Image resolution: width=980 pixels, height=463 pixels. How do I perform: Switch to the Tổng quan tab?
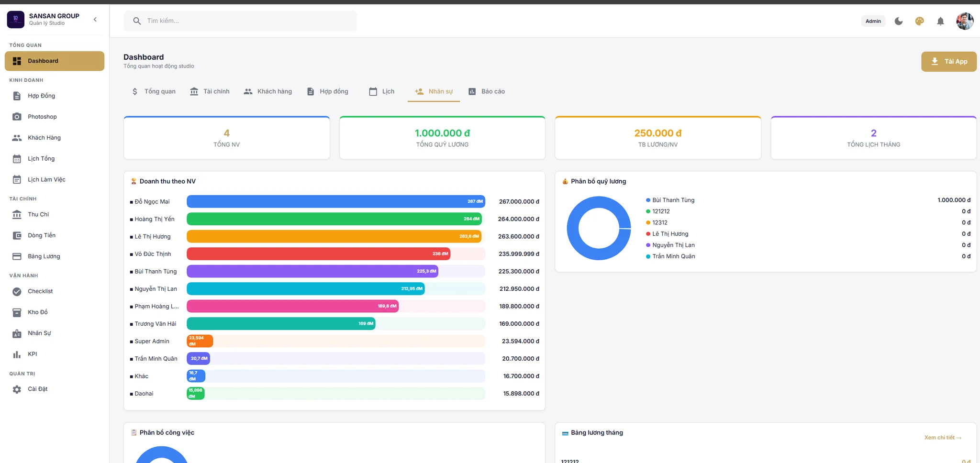click(x=153, y=91)
